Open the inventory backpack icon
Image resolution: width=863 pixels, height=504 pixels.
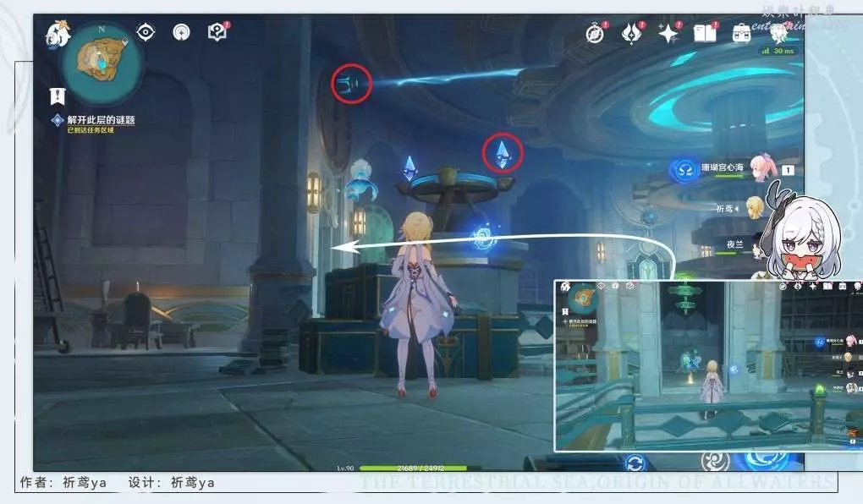[741, 34]
